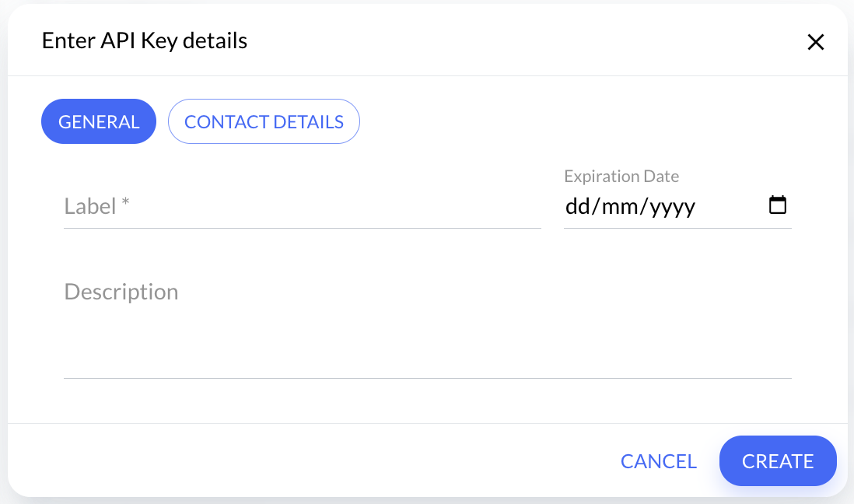Click the Description underline area
854x504 pixels.
coord(428,377)
